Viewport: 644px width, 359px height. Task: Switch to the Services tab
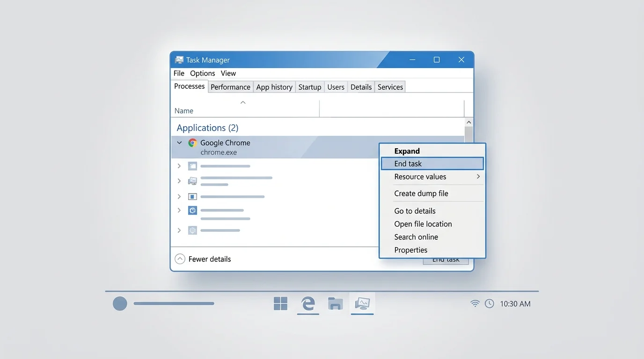(390, 87)
